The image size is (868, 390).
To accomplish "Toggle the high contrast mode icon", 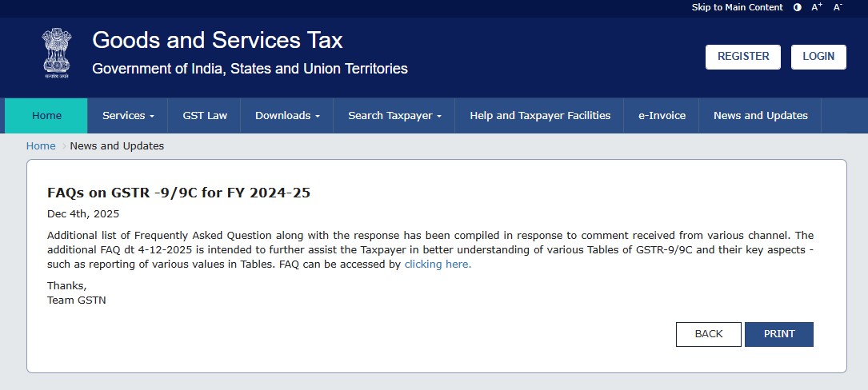I will (x=797, y=7).
